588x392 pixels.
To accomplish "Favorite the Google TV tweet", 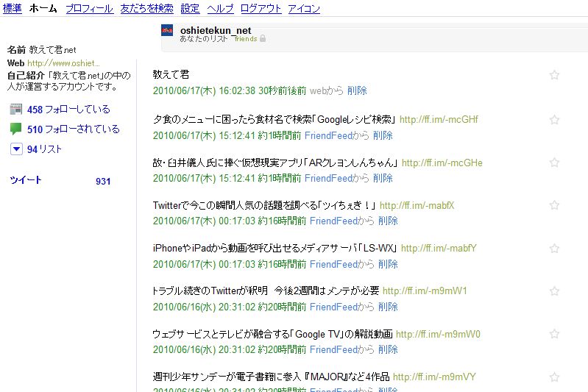I will pyautogui.click(x=554, y=334).
